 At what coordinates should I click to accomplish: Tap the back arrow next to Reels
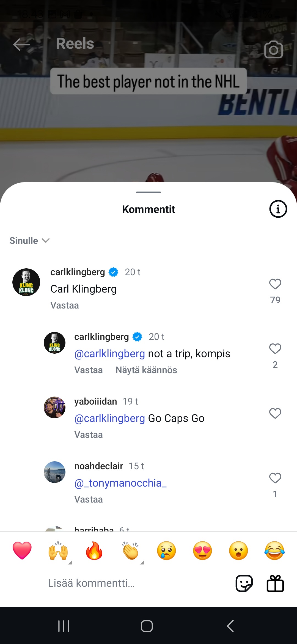tap(21, 44)
